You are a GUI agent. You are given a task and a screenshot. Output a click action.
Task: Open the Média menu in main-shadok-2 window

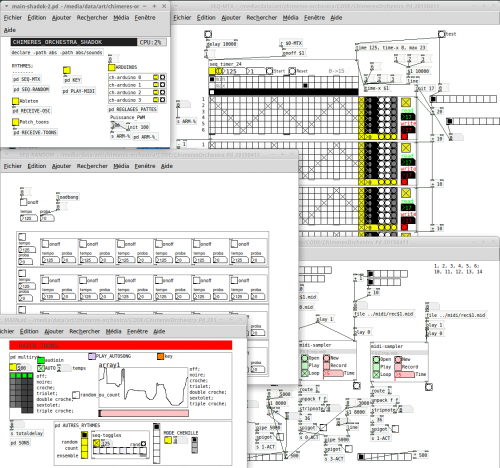pos(121,18)
